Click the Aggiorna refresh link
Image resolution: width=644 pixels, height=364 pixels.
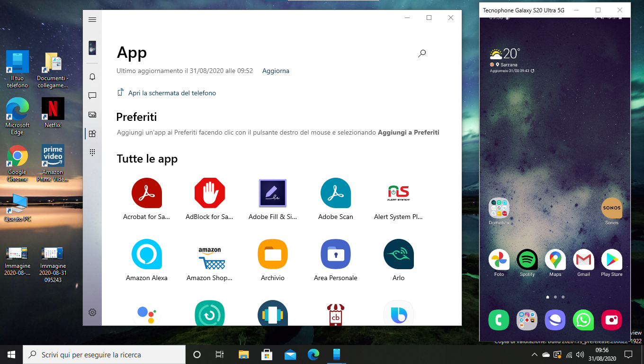276,71
